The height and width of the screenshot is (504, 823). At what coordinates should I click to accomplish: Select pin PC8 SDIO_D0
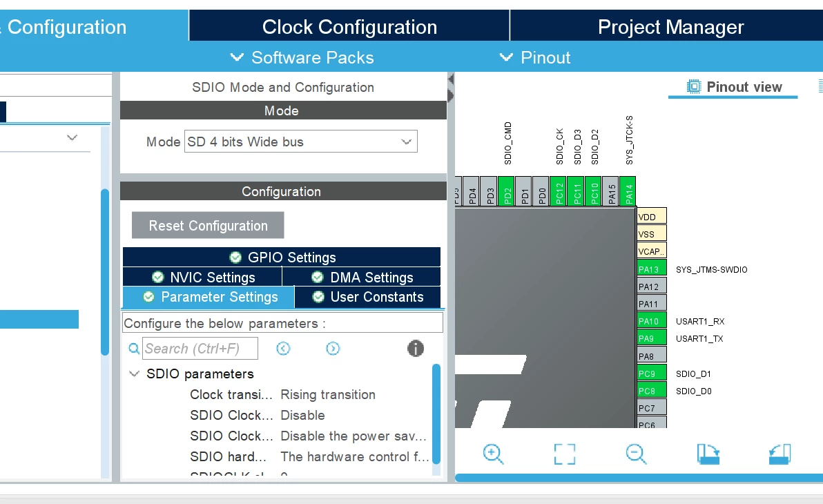pos(652,391)
